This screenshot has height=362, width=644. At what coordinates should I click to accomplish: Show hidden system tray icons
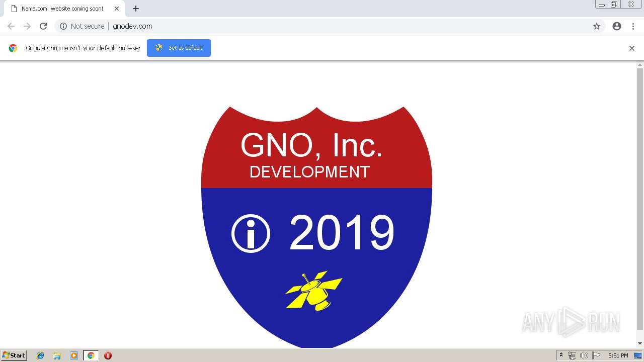click(x=561, y=355)
